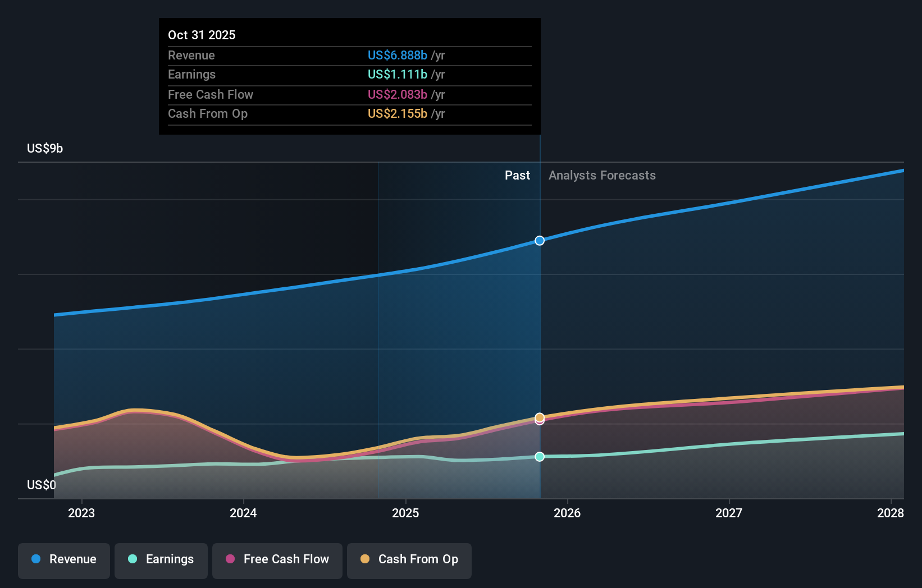Select the teal Earnings data point marker
Viewport: 922px width, 588px height.
pyautogui.click(x=540, y=457)
